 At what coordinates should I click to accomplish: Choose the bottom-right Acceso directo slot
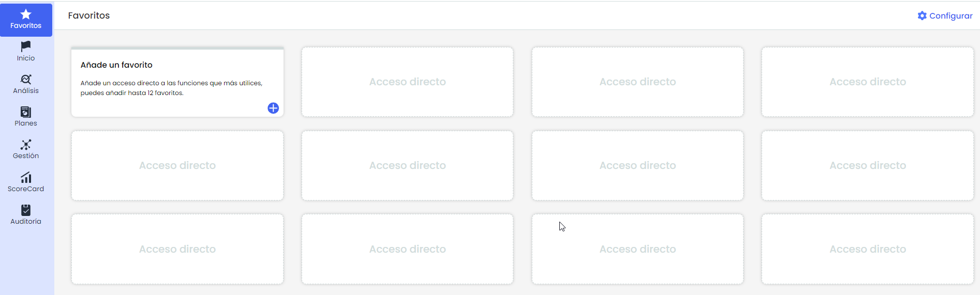click(x=868, y=250)
